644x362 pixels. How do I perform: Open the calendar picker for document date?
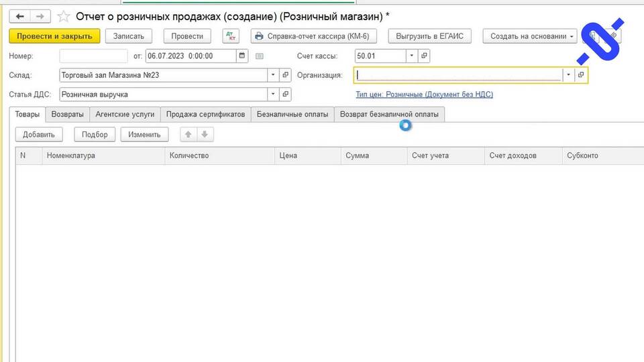[242, 56]
